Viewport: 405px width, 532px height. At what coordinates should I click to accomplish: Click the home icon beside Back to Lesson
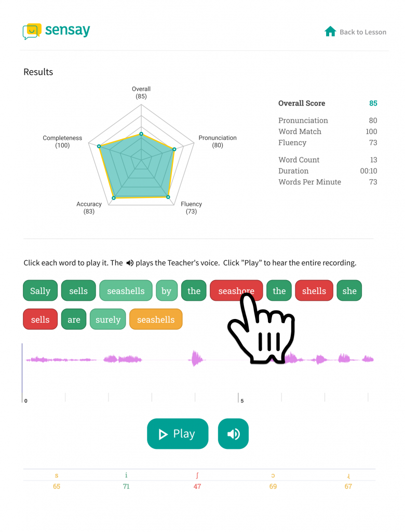coord(330,32)
